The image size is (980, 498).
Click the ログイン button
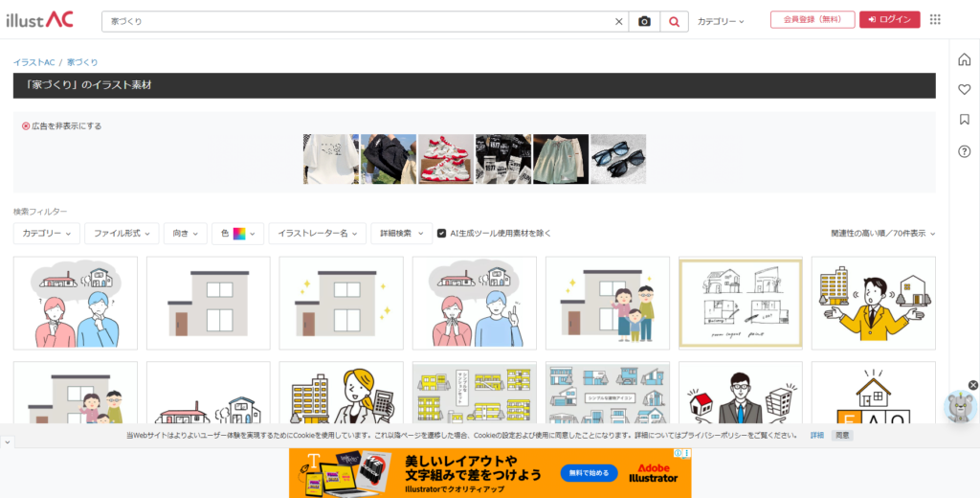point(889,20)
